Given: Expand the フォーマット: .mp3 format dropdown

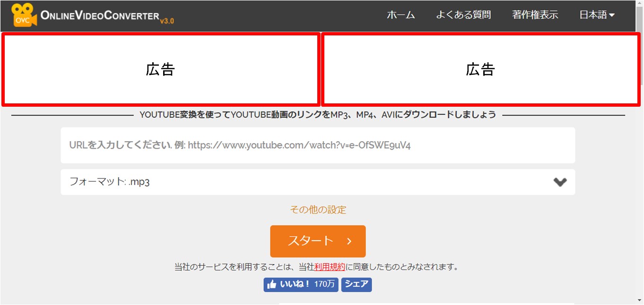Looking at the screenshot, I should pos(317,182).
